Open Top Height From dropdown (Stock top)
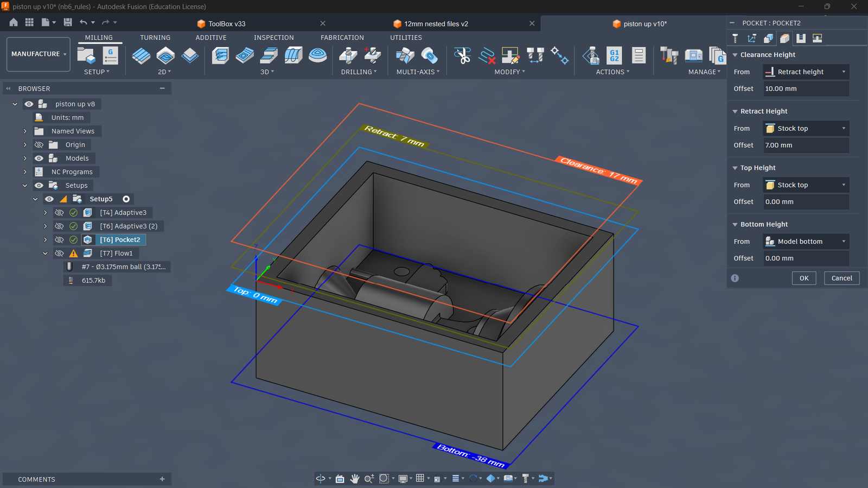The height and width of the screenshot is (488, 868). 806,185
